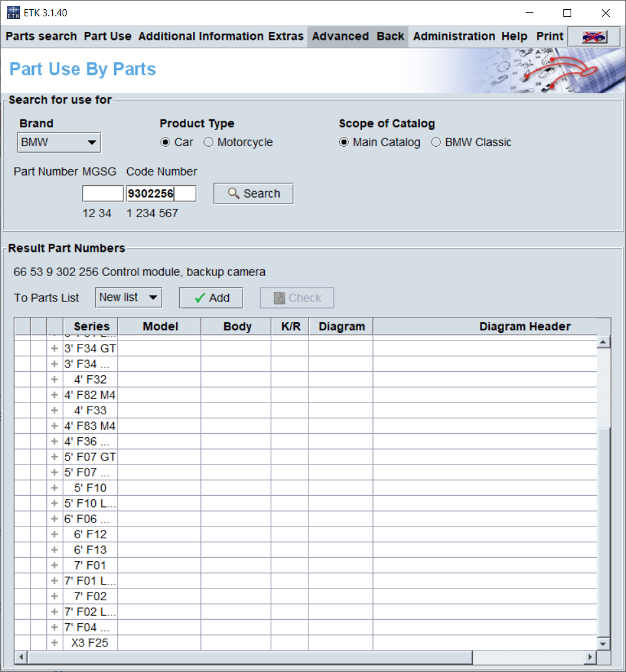Click the MGSG input field
The width and height of the screenshot is (626, 672).
click(x=103, y=194)
